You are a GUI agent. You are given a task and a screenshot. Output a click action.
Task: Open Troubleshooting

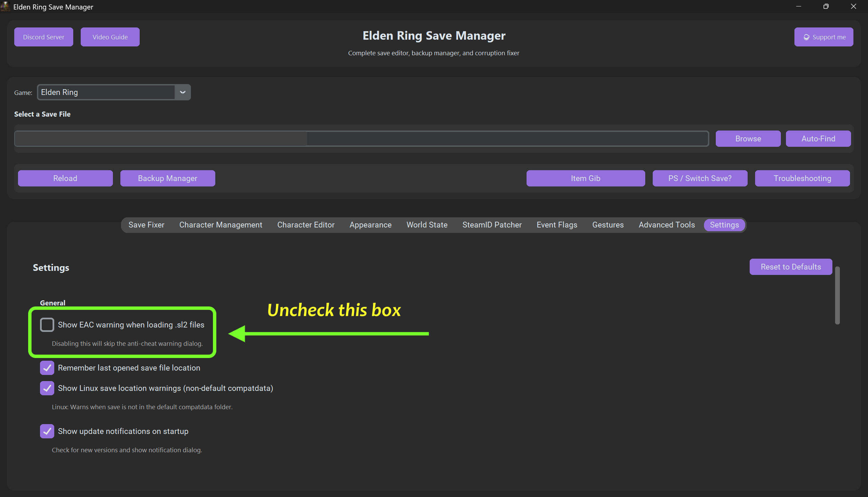[x=802, y=178]
